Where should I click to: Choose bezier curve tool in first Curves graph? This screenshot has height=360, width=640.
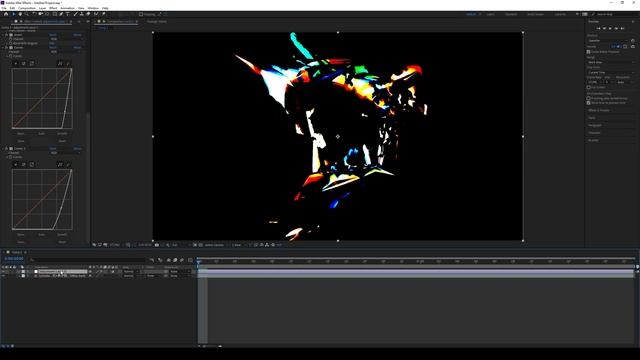coord(60,63)
